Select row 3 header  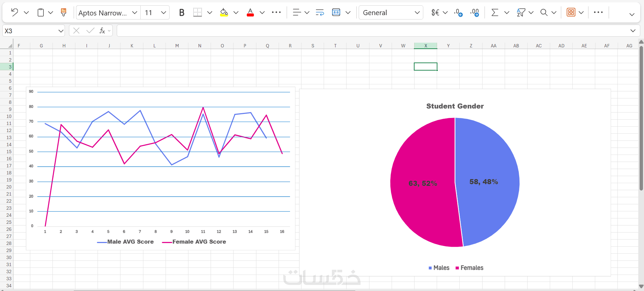click(6, 67)
